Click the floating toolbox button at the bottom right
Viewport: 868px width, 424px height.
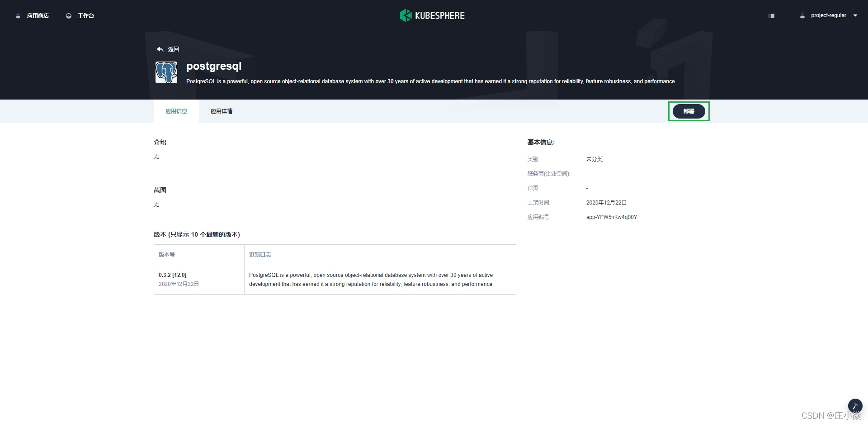[x=855, y=406]
